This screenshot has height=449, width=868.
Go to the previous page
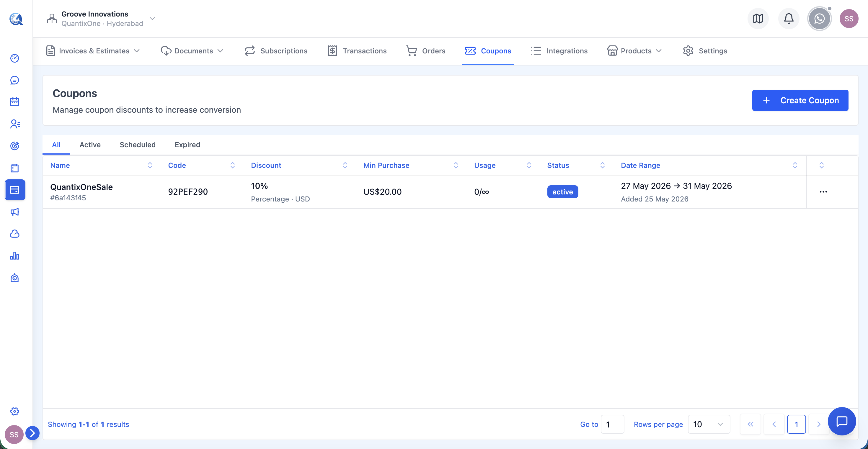tap(774, 424)
